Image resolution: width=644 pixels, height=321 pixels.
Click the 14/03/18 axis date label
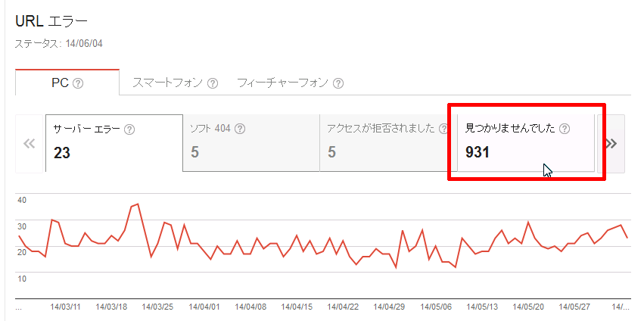click(x=111, y=307)
